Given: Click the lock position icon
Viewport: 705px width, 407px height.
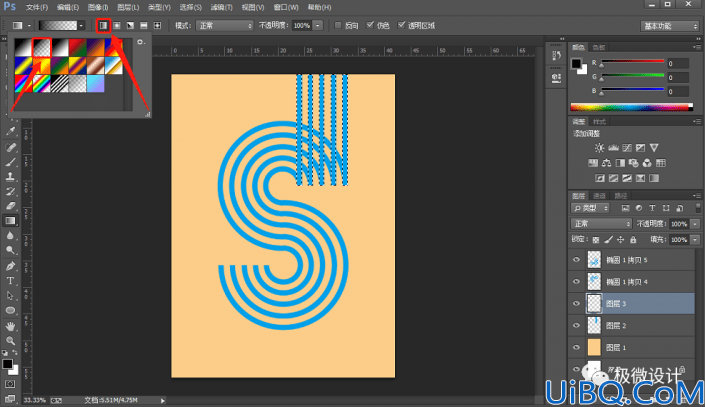Looking at the screenshot, I should (620, 240).
